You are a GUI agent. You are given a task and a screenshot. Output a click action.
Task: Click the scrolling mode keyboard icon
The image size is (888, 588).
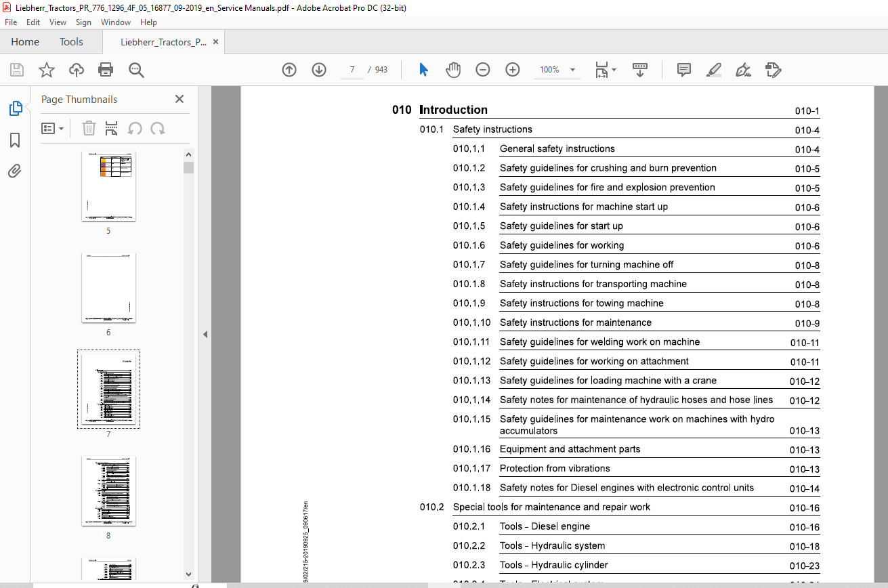pos(640,70)
